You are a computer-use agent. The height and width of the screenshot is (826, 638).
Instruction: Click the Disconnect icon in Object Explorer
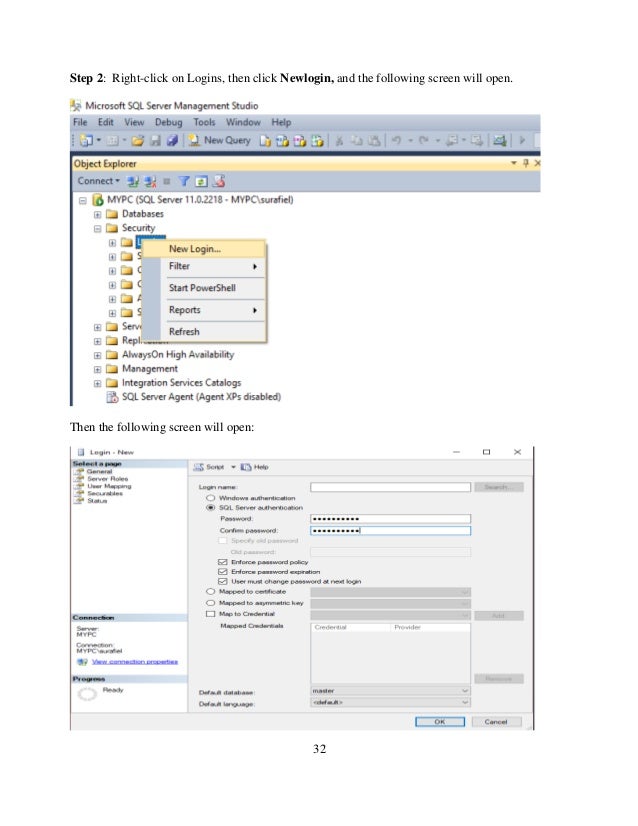[150, 182]
